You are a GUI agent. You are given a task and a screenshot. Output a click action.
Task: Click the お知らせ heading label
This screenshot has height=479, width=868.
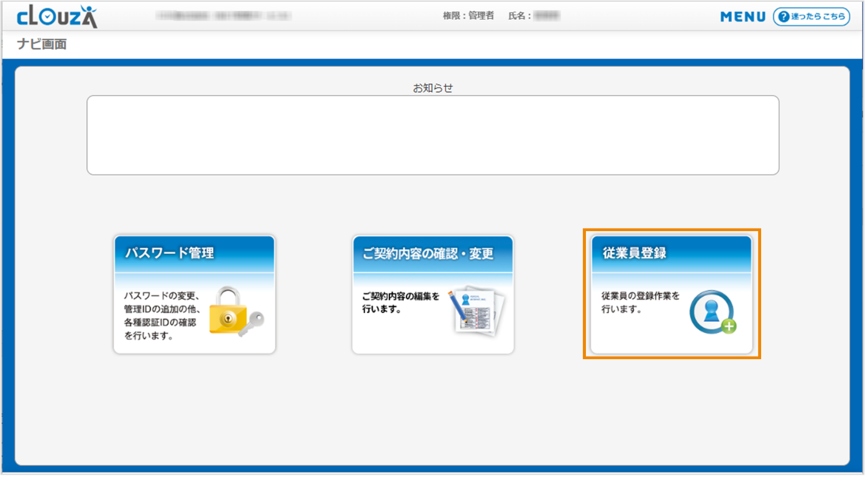[432, 88]
